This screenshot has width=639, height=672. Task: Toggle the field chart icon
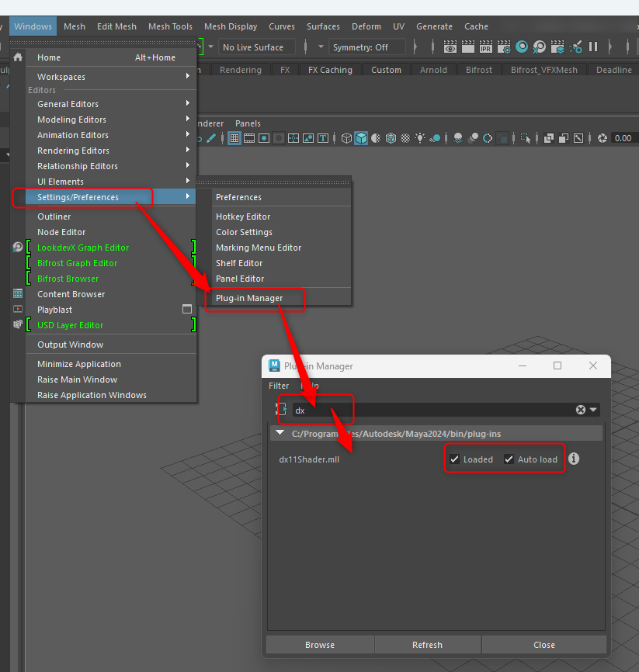click(x=293, y=138)
